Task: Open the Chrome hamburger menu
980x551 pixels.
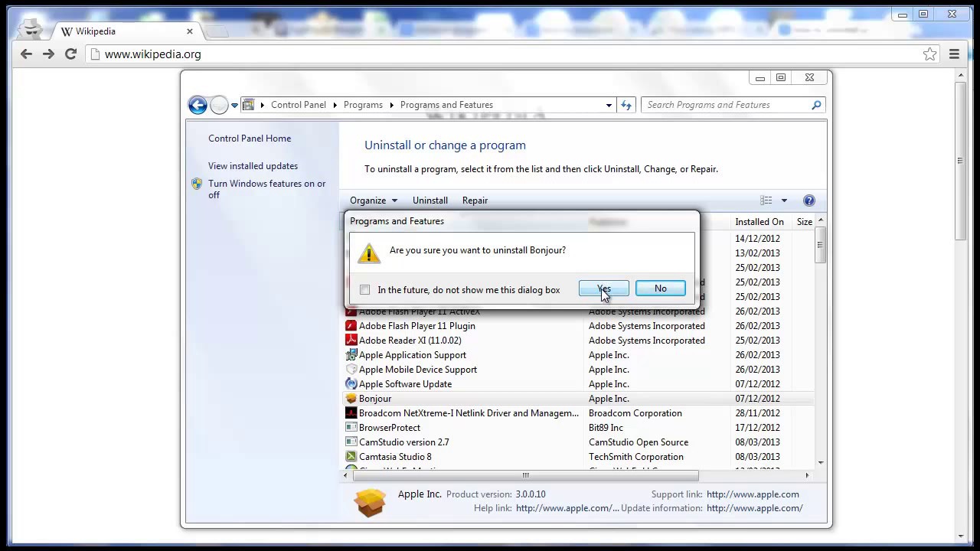Action: tap(954, 54)
